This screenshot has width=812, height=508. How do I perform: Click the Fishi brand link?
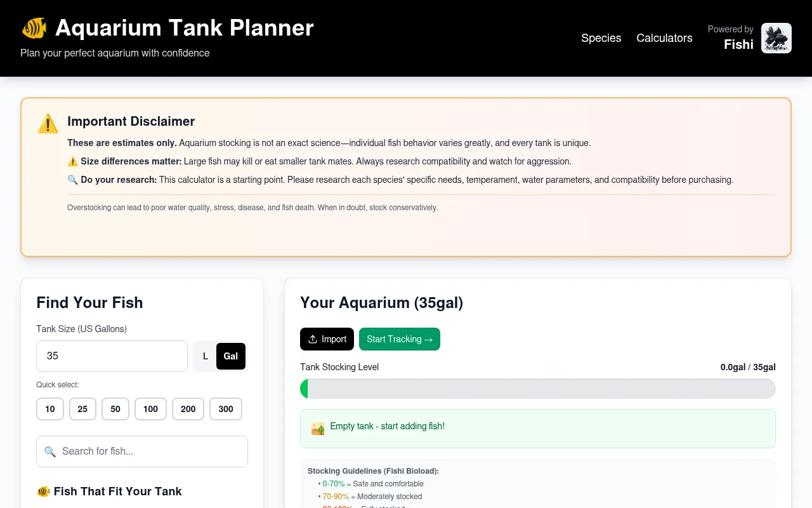point(738,44)
